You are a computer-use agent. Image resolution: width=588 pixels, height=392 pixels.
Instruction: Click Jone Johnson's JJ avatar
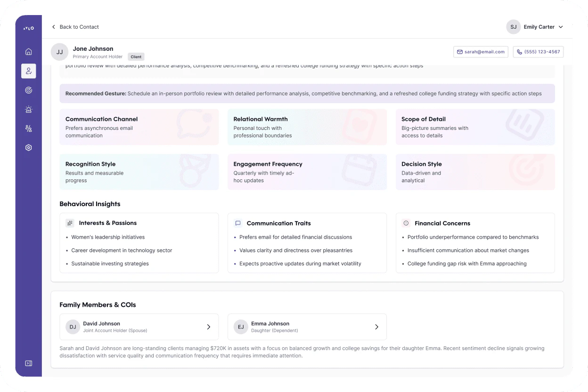pos(59,52)
